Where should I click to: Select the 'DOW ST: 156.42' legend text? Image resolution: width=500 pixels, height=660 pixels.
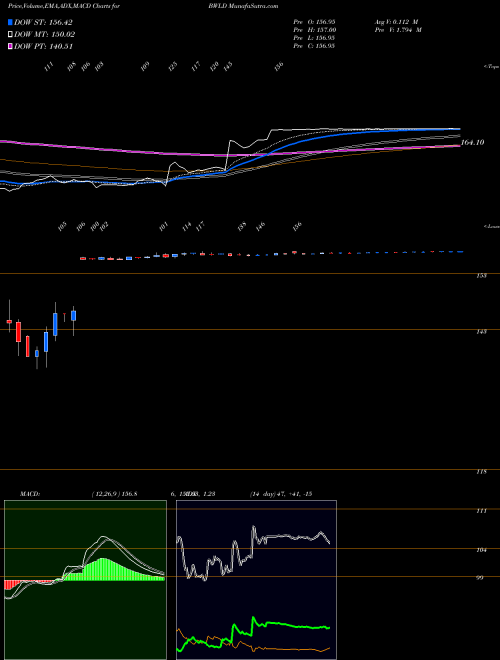pos(43,23)
